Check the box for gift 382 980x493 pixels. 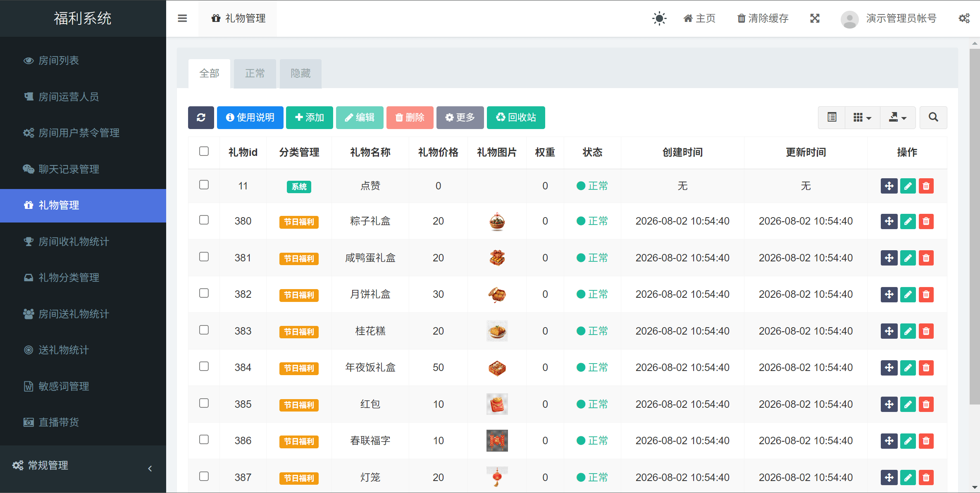[x=204, y=293]
